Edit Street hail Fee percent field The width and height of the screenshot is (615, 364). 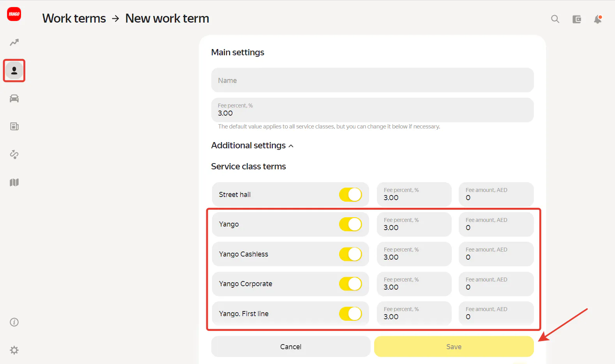point(414,194)
